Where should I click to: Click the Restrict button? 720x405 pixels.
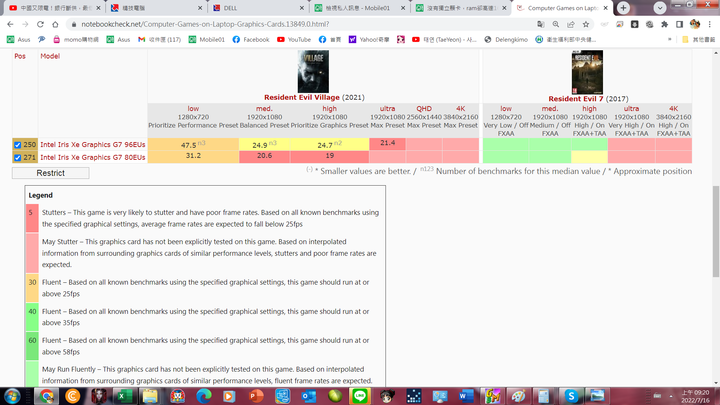point(51,173)
